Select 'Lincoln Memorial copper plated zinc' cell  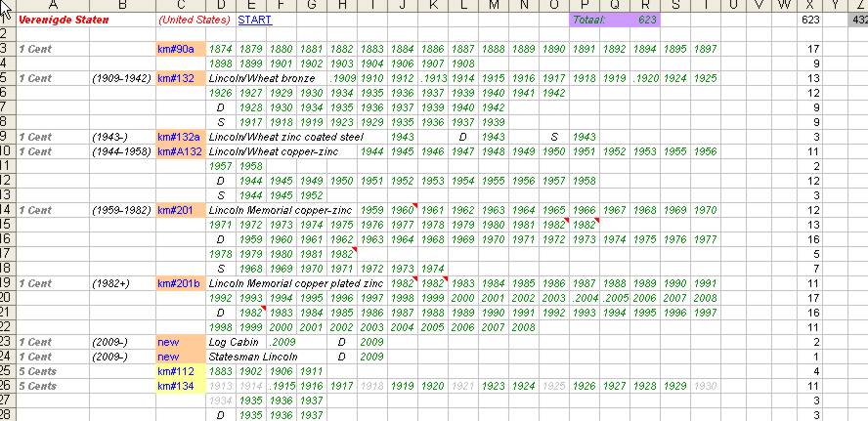click(x=295, y=284)
